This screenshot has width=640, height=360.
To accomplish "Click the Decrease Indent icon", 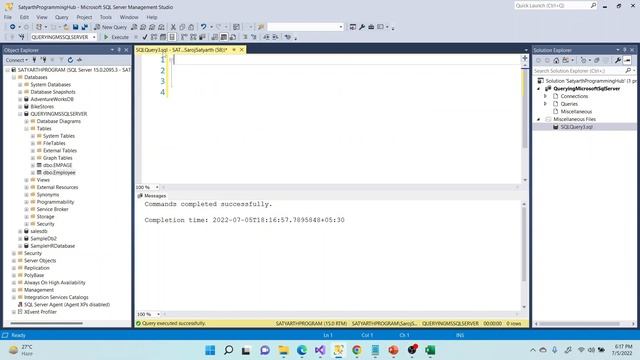I will [266, 37].
